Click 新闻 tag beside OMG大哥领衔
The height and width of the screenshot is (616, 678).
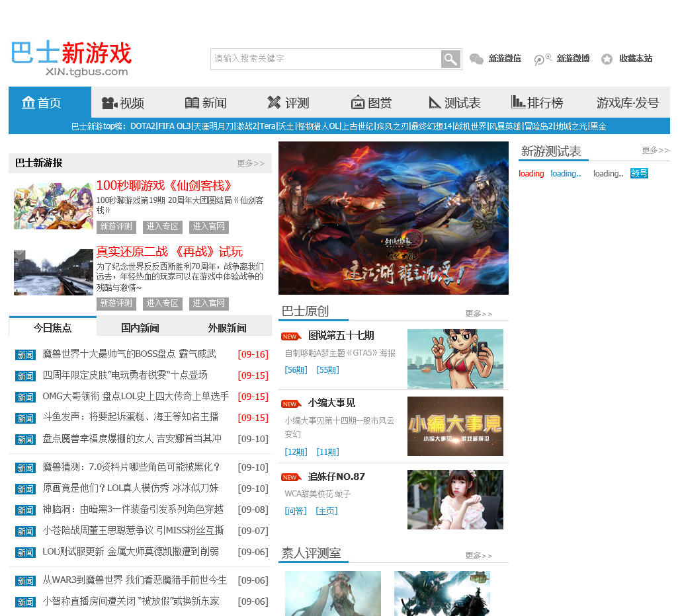(25, 397)
